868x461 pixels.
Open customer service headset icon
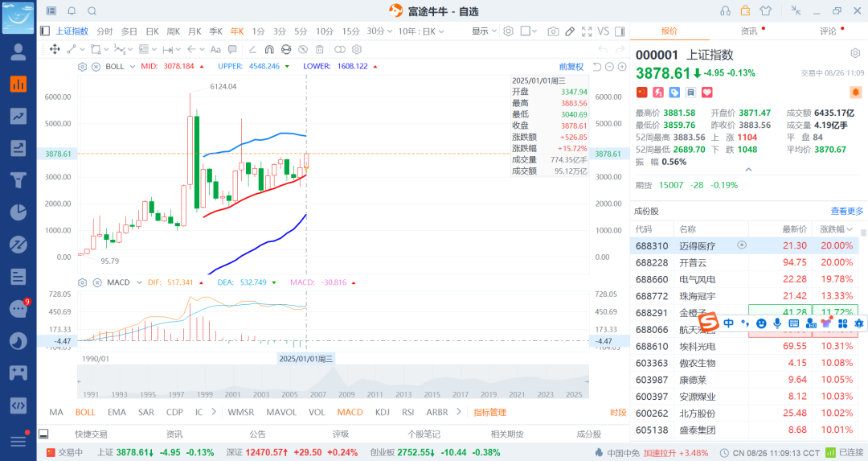point(725,11)
